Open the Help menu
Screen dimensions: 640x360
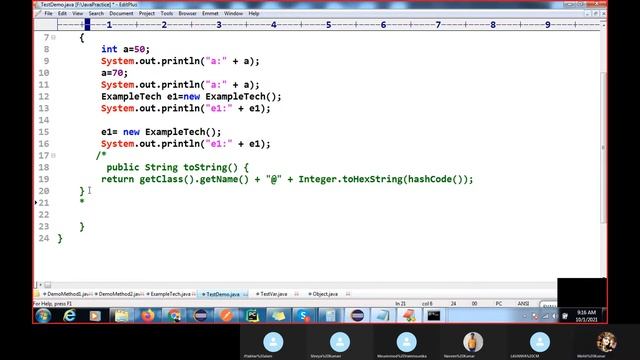tap(254, 13)
